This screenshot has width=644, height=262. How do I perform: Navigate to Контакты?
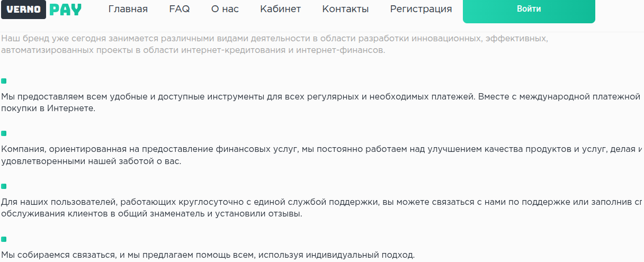click(x=345, y=9)
